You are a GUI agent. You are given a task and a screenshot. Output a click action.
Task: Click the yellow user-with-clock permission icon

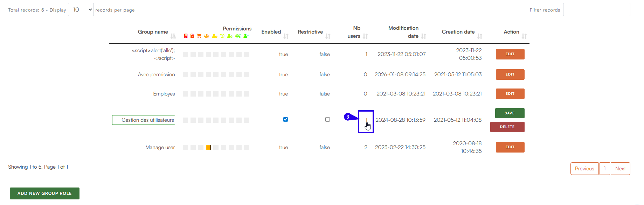[x=215, y=36]
